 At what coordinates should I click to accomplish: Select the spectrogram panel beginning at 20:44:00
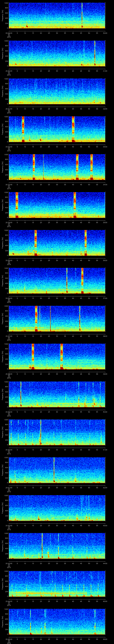[57, 584]
